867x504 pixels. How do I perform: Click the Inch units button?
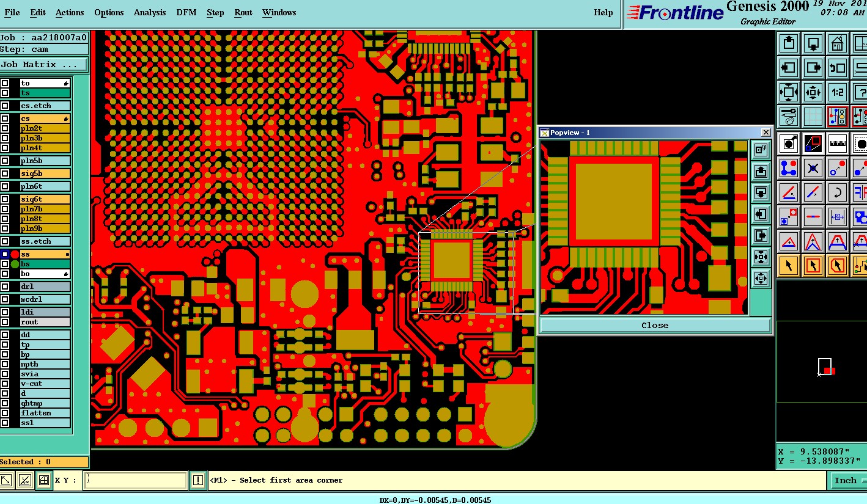click(x=847, y=480)
